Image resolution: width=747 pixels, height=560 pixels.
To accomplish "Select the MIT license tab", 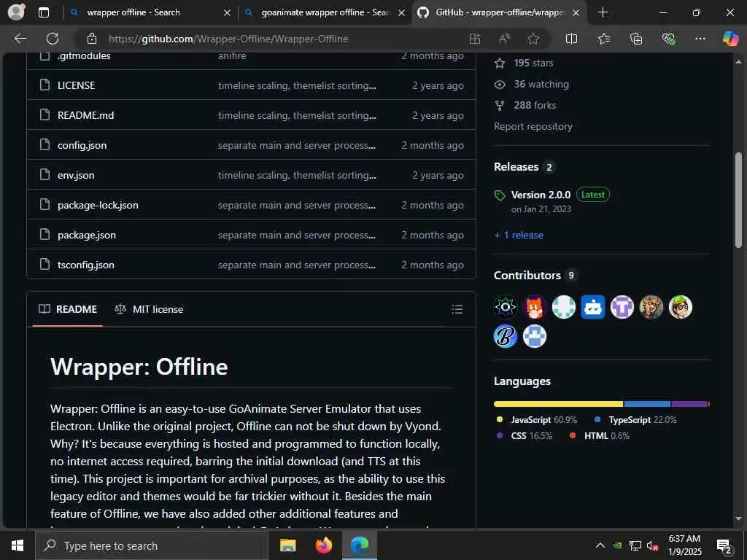I will click(x=149, y=309).
